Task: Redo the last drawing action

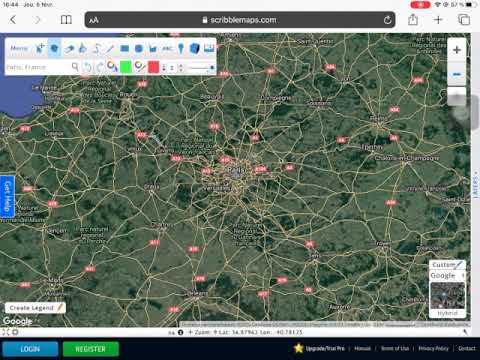Action: [100, 67]
